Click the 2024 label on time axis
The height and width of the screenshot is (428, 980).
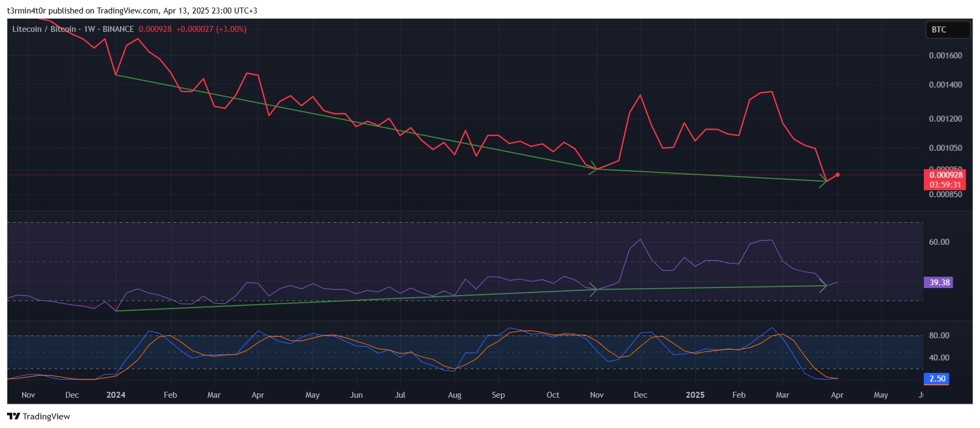pos(116,395)
